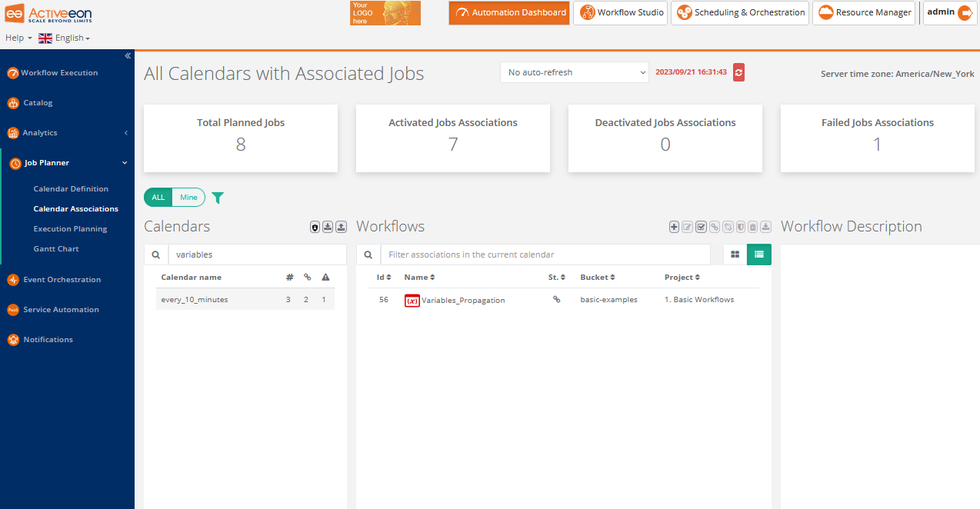The width and height of the screenshot is (980, 509).
Task: Click the Notifications sidebar icon
Action: [x=12, y=340]
